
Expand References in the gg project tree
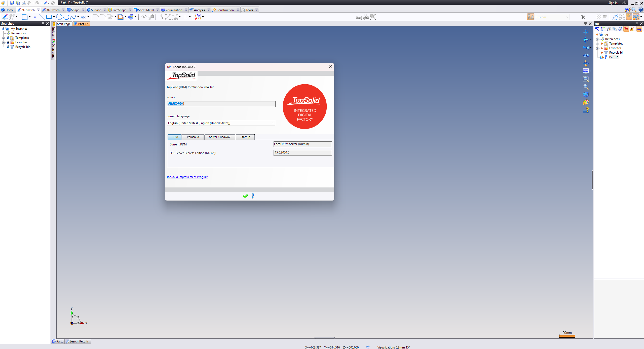tap(597, 39)
